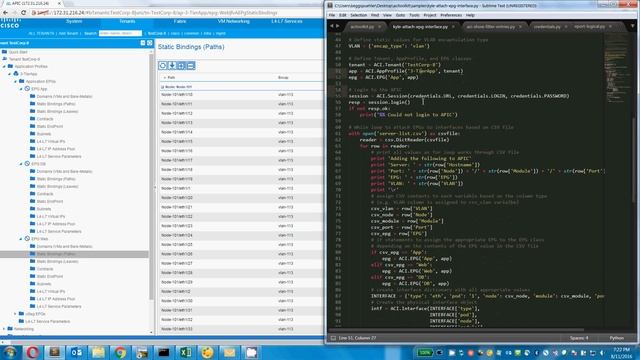Open the Preferences menu in Sublime Text
The width and height of the screenshot is (640, 360).
451,15
